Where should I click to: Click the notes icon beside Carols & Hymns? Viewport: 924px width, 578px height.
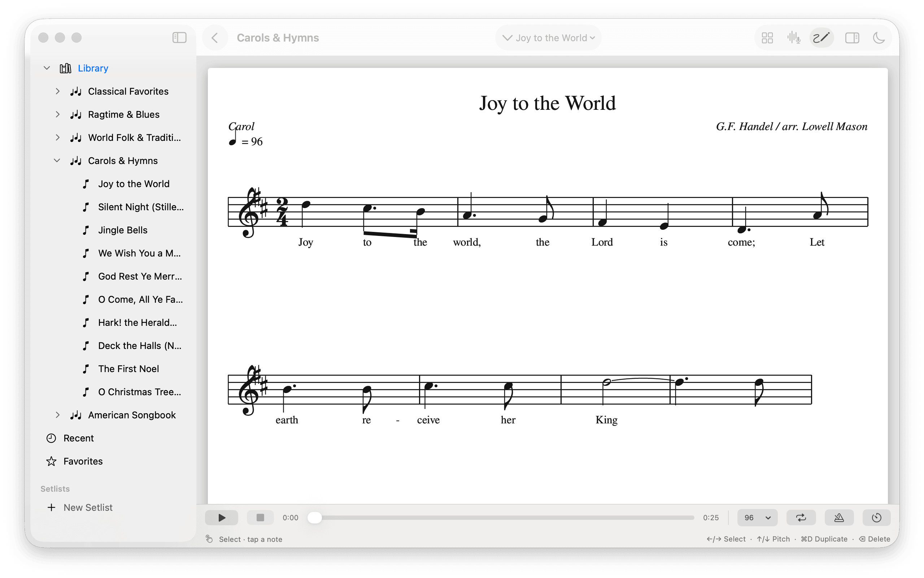[x=76, y=160]
